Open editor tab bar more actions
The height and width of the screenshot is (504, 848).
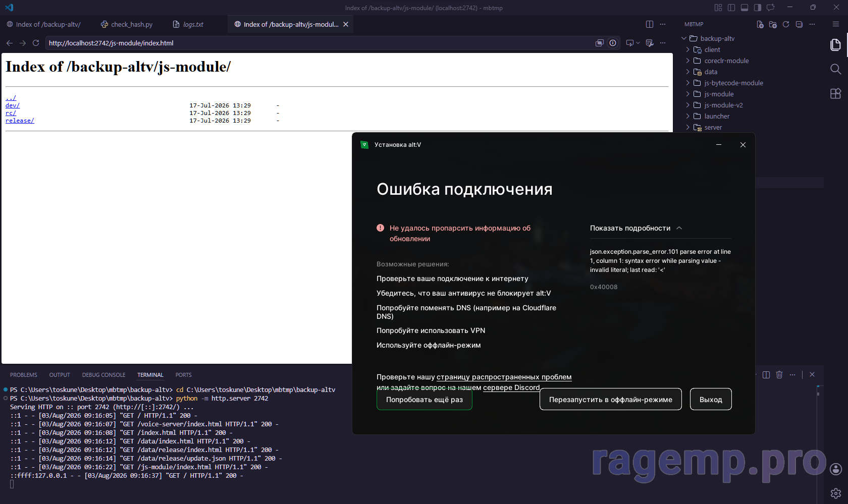pyautogui.click(x=663, y=24)
